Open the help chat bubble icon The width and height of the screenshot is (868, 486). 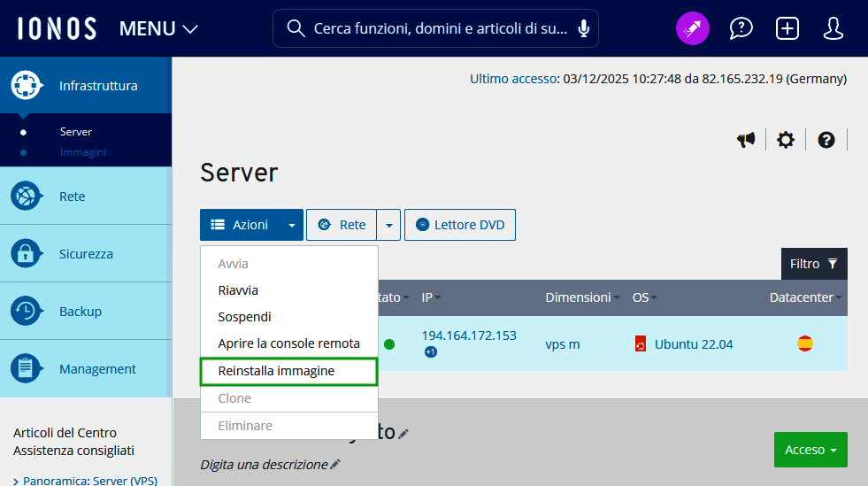741,28
